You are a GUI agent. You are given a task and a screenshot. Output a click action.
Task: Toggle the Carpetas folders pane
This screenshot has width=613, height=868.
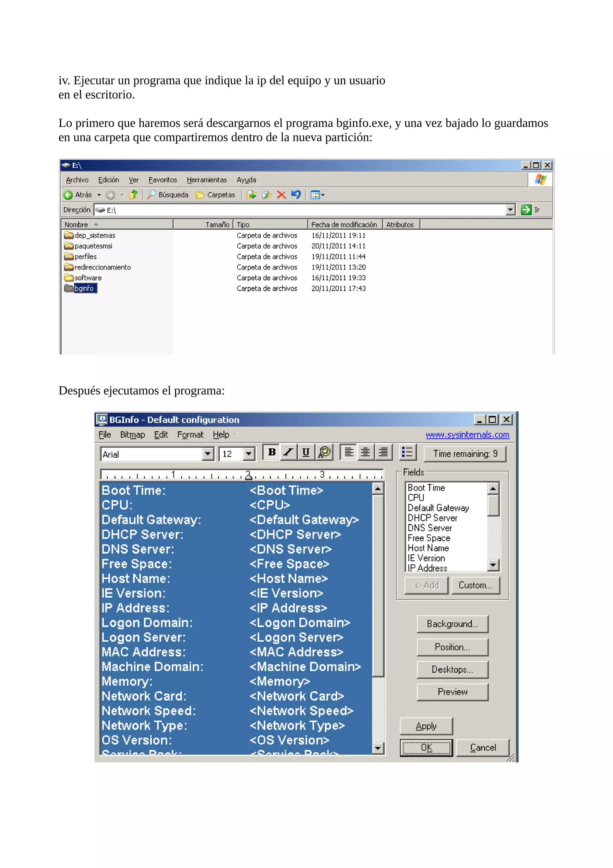coord(215,195)
